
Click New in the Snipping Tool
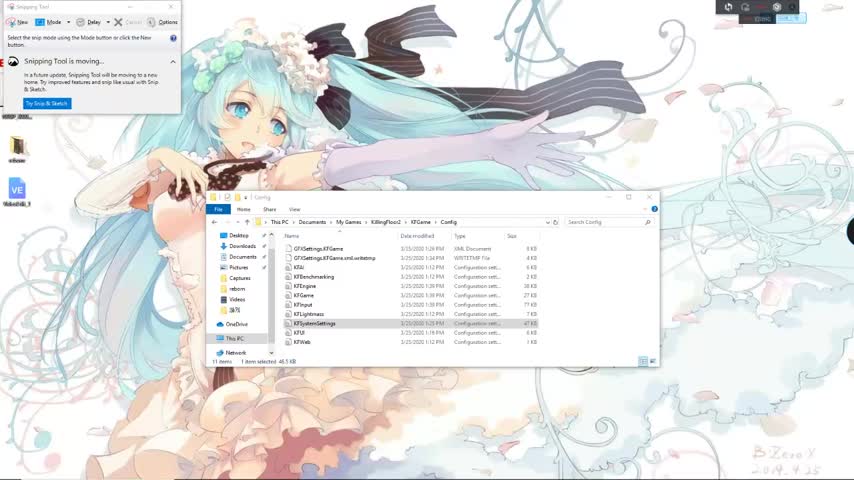tap(17, 22)
